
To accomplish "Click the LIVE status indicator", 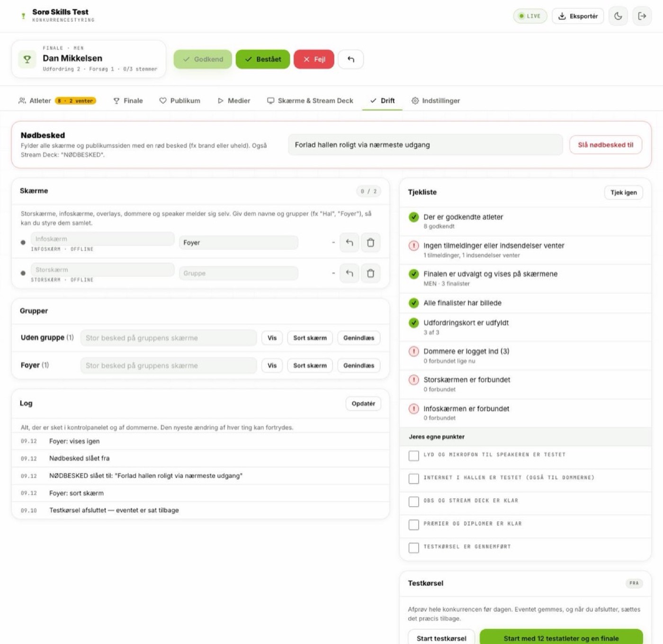I will pyautogui.click(x=530, y=16).
